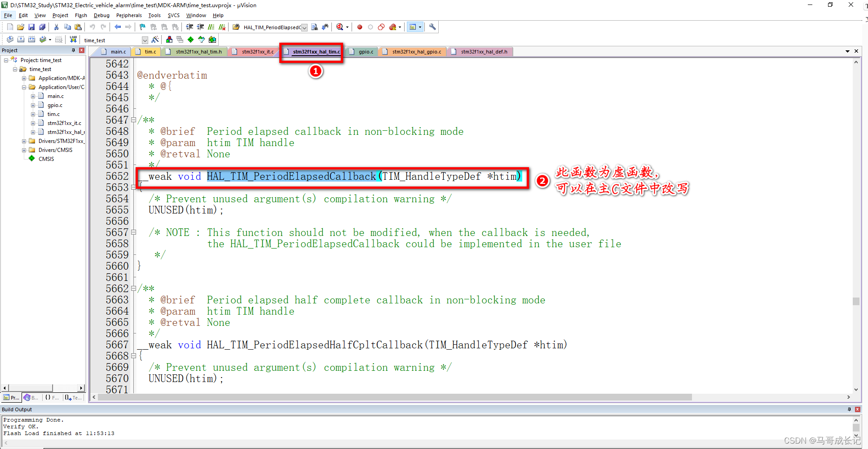Toggle code fold at line 5657

coord(133,232)
